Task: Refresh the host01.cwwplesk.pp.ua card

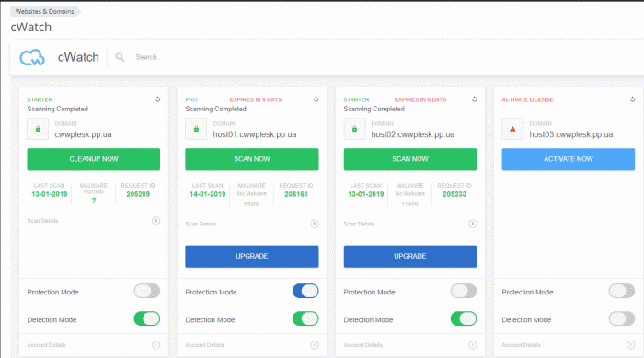Action: (x=316, y=99)
